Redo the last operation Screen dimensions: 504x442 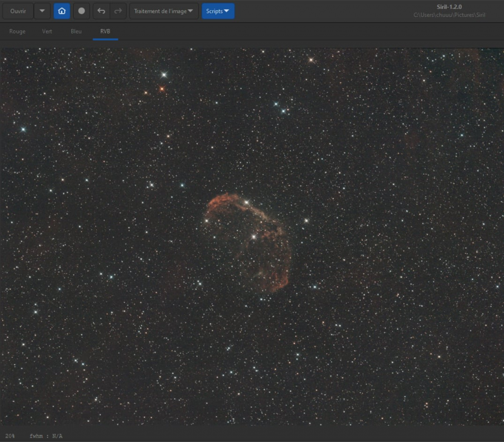pos(118,11)
